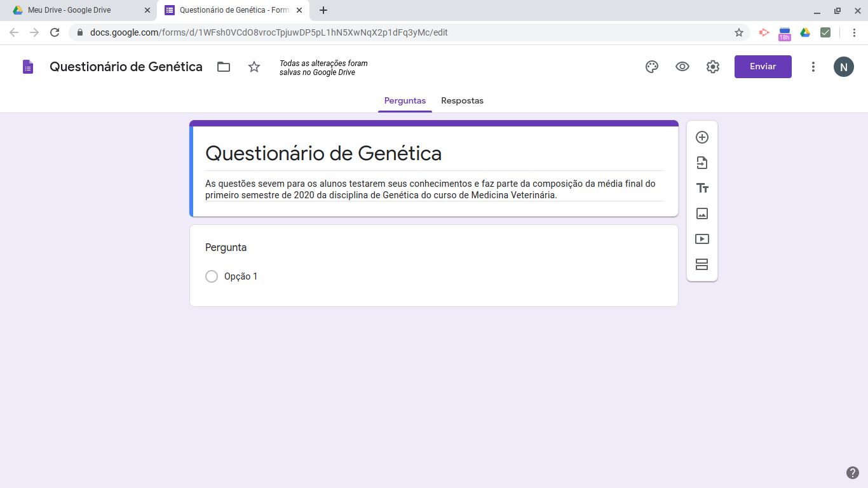Preview the form with the eye icon
868x488 pixels.
pyautogui.click(x=682, y=67)
